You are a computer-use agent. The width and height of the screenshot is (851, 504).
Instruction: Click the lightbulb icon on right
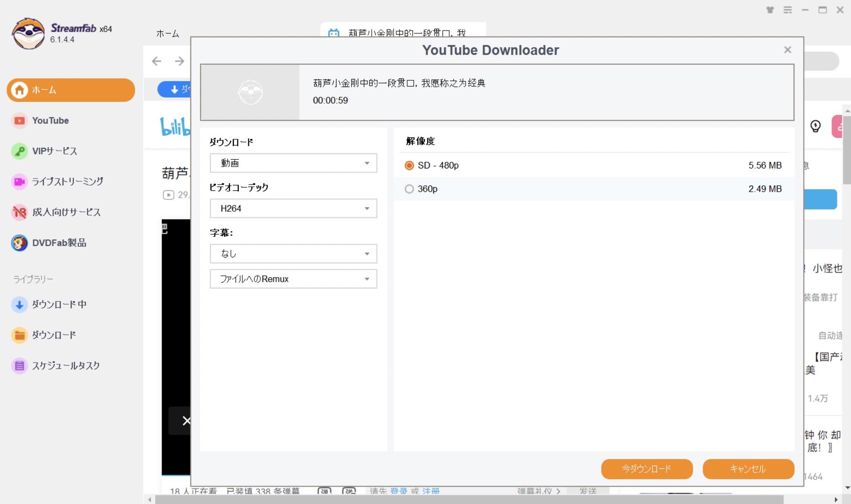click(x=815, y=126)
